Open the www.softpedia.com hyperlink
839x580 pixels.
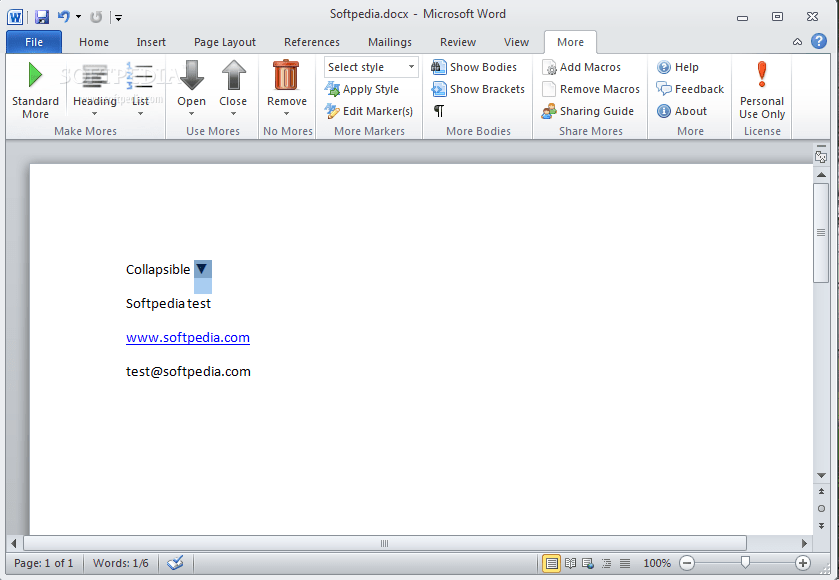click(x=188, y=338)
